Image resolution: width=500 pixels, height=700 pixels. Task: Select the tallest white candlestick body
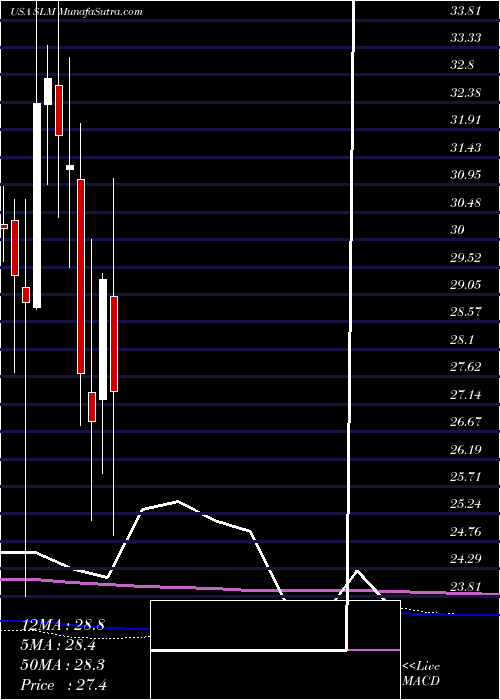[37, 205]
